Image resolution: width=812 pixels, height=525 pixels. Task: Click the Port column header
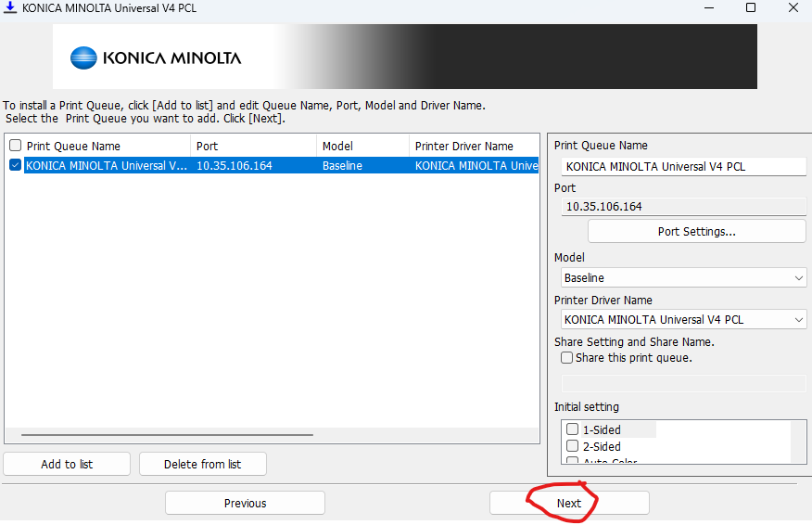pos(253,146)
